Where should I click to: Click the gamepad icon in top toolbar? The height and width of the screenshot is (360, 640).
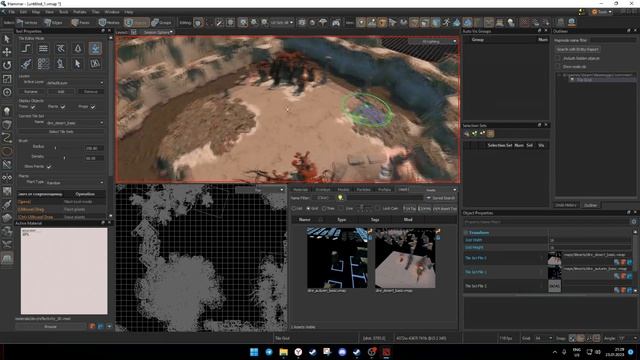tap(336, 22)
